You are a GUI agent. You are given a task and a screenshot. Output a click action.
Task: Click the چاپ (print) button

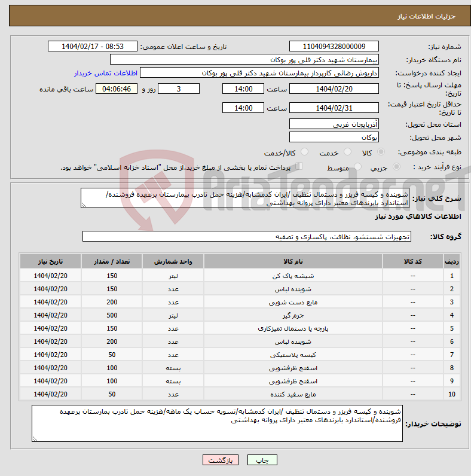point(262,460)
